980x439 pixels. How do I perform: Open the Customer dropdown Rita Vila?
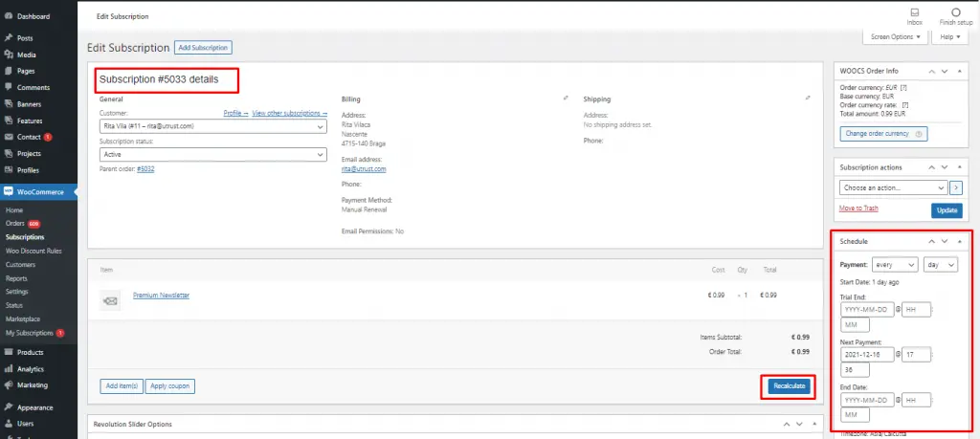(212, 126)
